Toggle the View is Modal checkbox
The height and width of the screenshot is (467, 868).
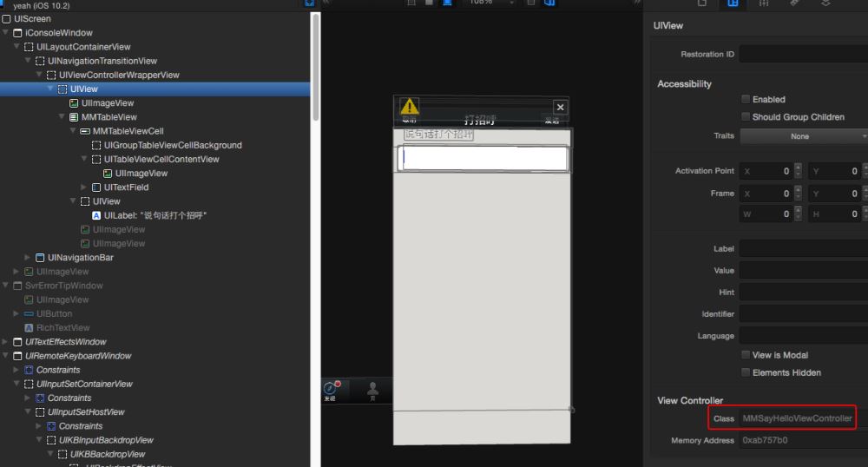pos(746,355)
